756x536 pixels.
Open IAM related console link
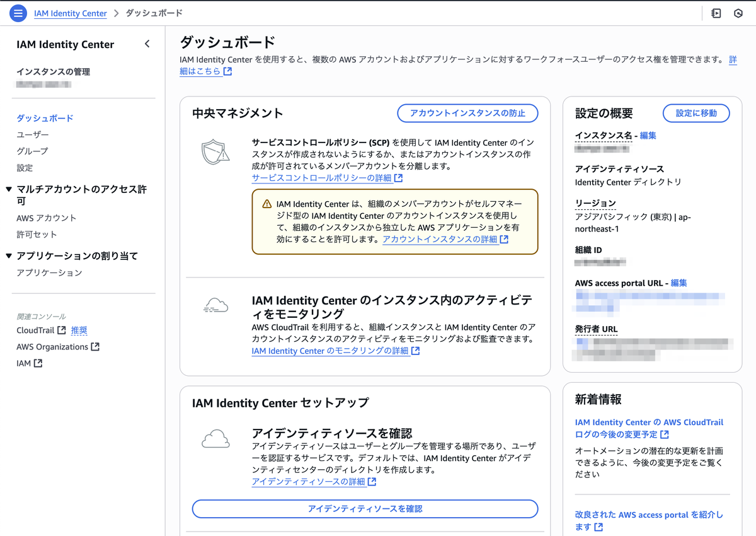click(x=24, y=363)
